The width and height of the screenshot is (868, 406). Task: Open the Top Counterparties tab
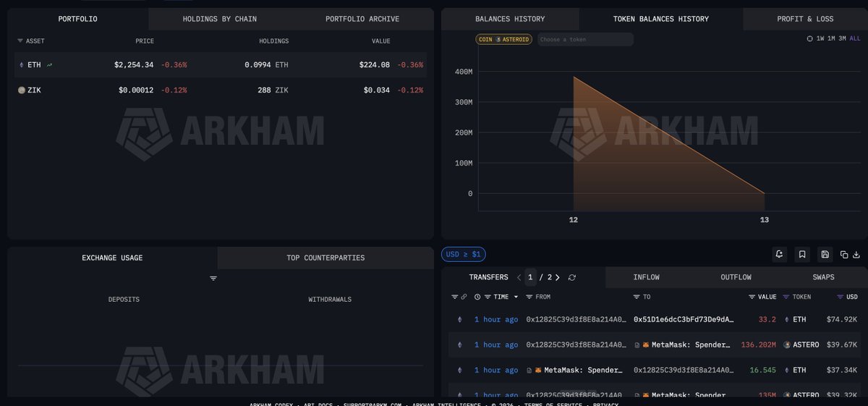click(325, 258)
